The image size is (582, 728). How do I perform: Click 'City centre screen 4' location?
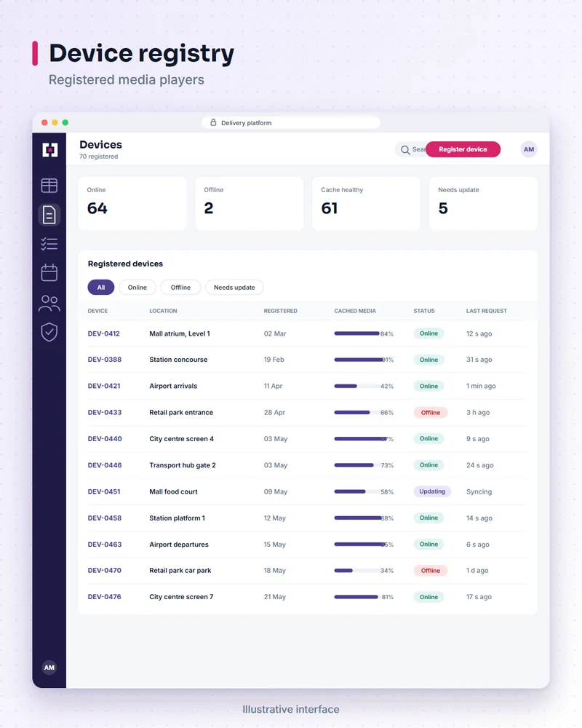click(181, 439)
